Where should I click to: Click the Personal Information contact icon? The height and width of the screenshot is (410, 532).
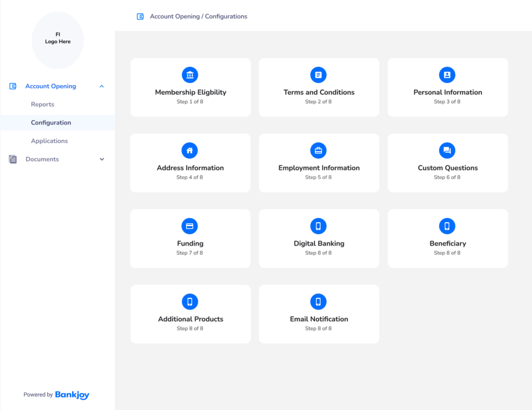point(447,75)
